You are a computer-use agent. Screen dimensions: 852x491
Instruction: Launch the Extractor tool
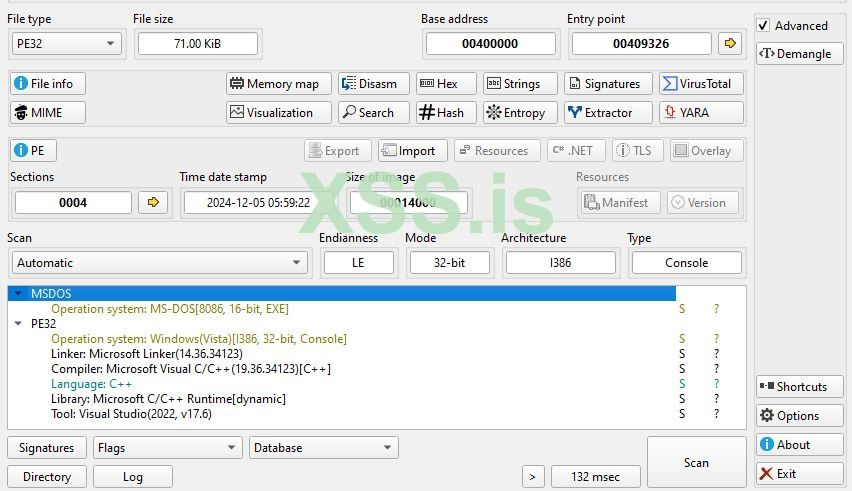click(608, 112)
